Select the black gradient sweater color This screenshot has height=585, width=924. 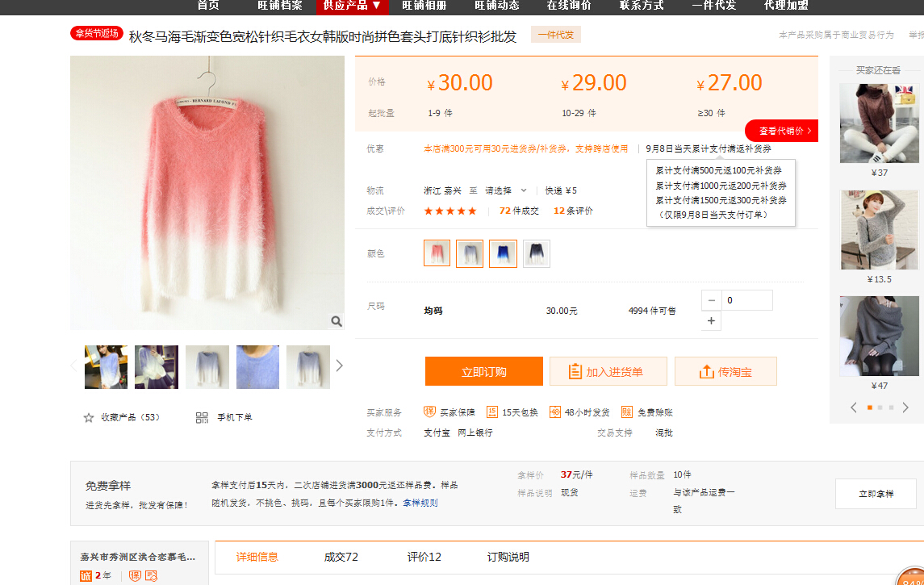coord(536,253)
